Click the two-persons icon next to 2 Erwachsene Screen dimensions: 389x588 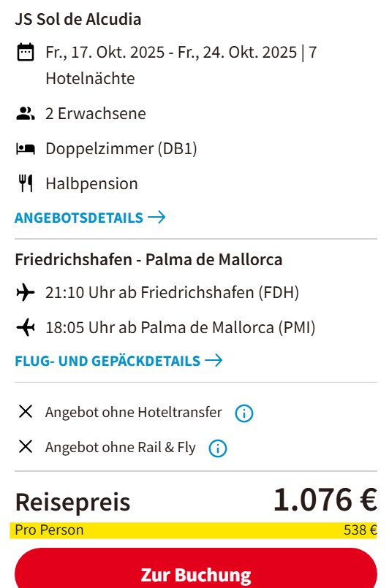coord(26,113)
